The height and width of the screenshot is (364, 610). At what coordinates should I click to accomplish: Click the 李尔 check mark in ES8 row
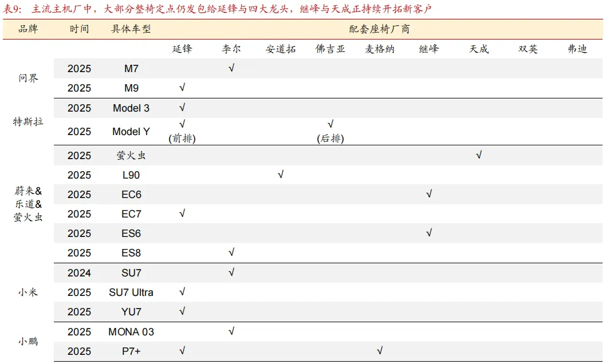coord(231,252)
